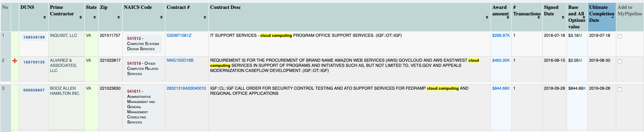
Task: Sort by Contract # column arrows
Action: pyautogui.click(x=205, y=17)
